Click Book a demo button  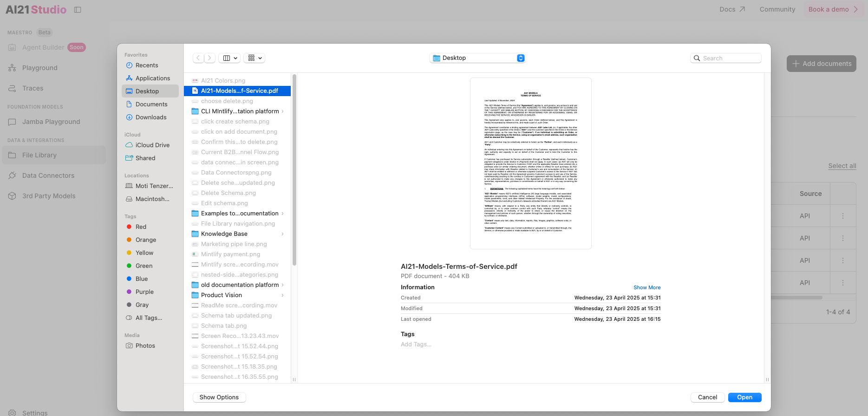tap(833, 9)
